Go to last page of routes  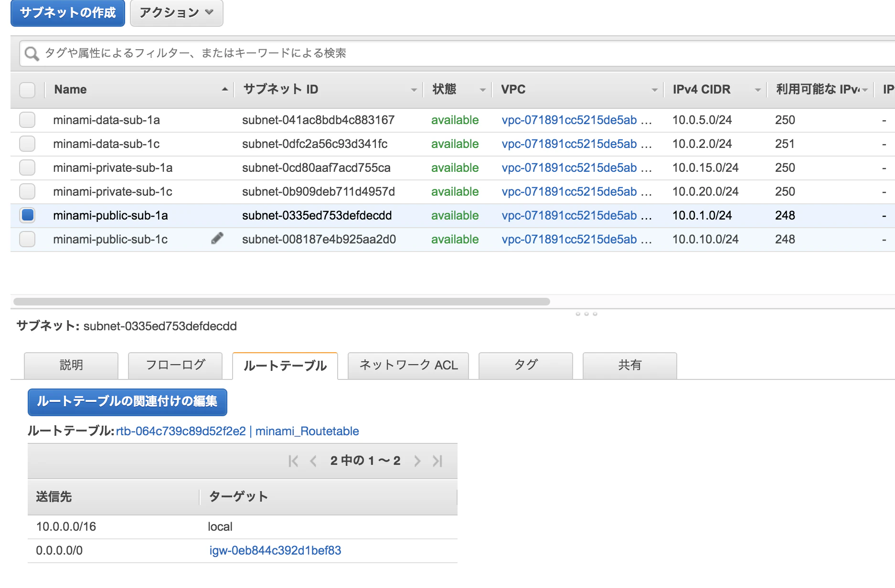tap(437, 461)
